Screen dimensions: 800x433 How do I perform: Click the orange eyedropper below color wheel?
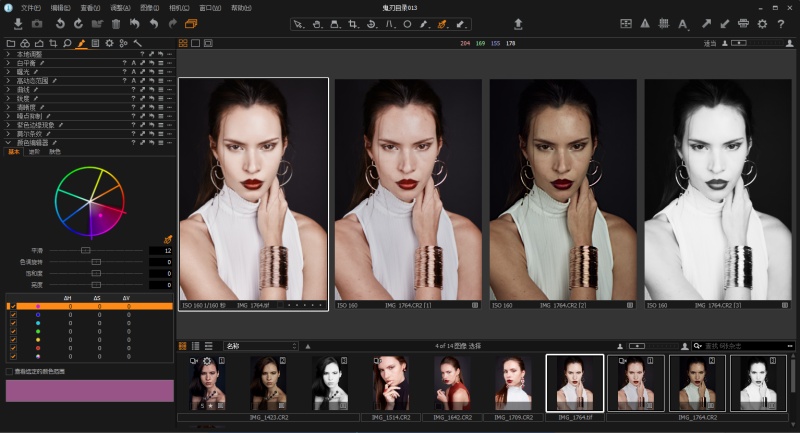click(x=168, y=239)
